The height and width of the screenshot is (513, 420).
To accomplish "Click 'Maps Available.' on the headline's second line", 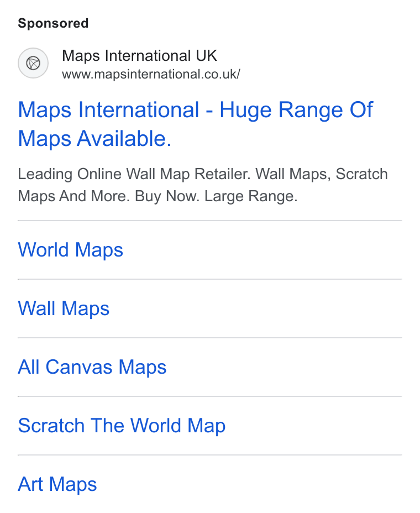I will (95, 138).
